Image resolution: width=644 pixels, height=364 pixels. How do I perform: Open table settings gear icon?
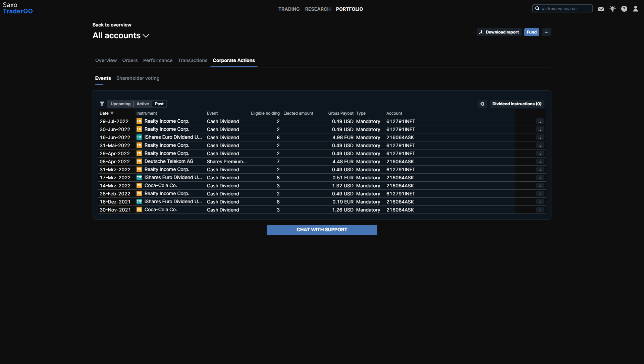pos(482,104)
